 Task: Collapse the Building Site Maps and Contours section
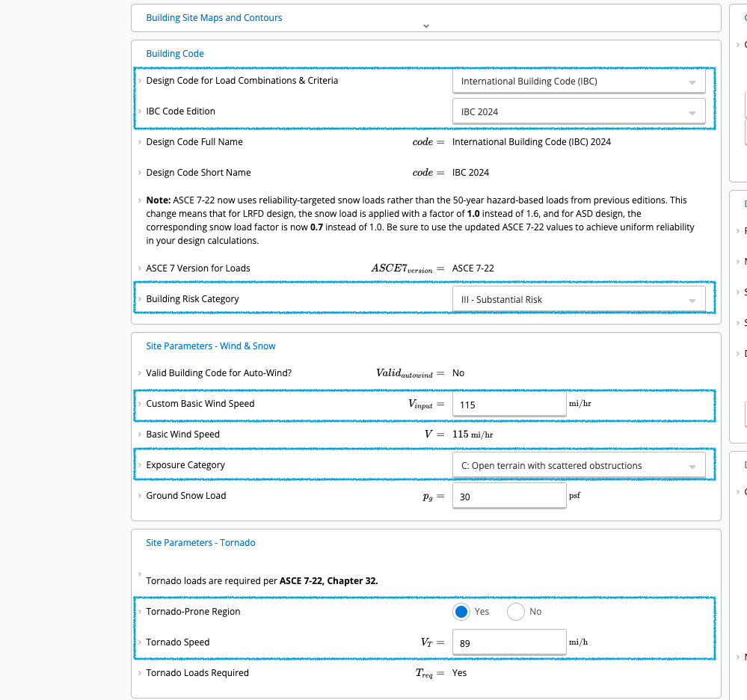[425, 25]
